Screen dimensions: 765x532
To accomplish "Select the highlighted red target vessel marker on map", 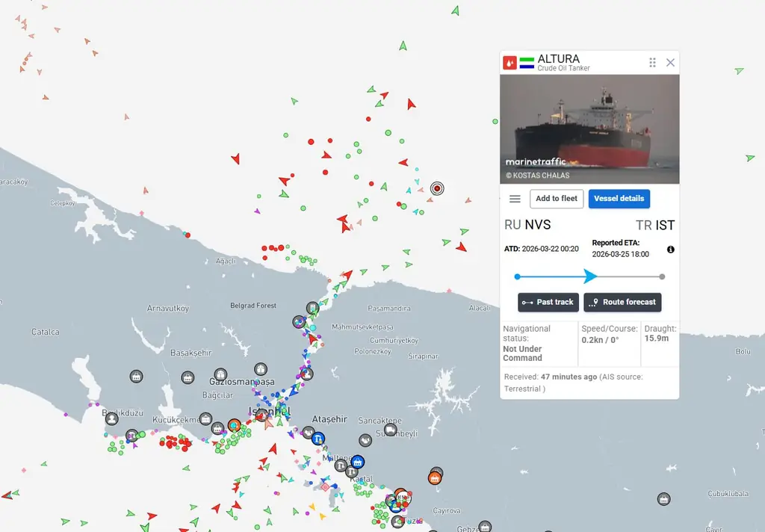I will [x=437, y=188].
